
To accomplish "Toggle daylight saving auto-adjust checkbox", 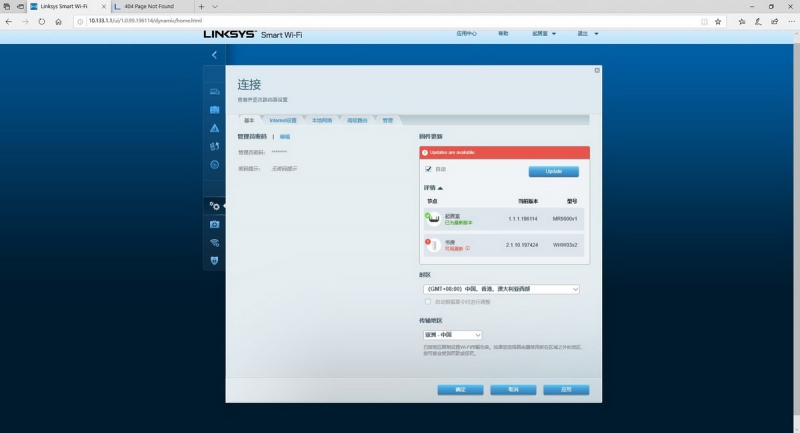I will coord(428,301).
